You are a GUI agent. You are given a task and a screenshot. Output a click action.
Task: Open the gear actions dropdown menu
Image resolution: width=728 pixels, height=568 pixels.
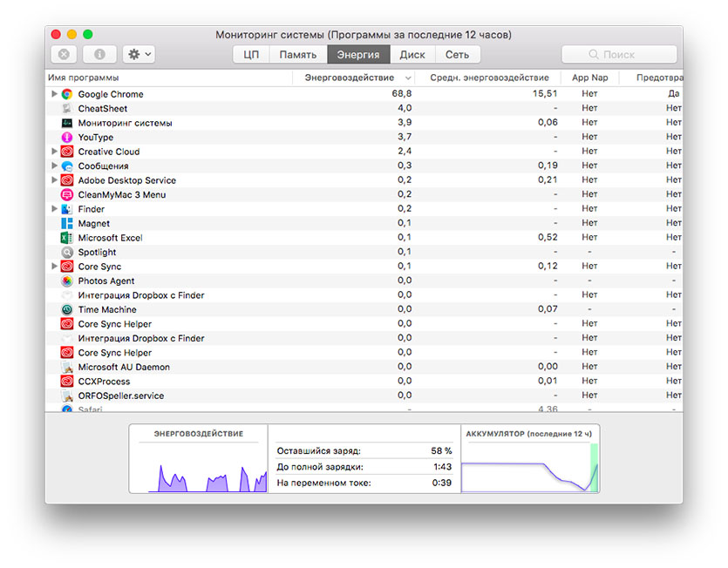pos(139,54)
